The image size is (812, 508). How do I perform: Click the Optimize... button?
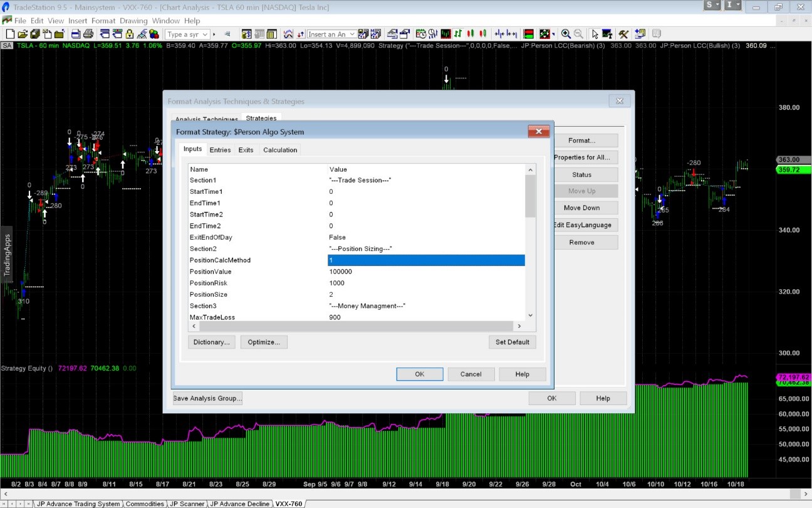(264, 342)
